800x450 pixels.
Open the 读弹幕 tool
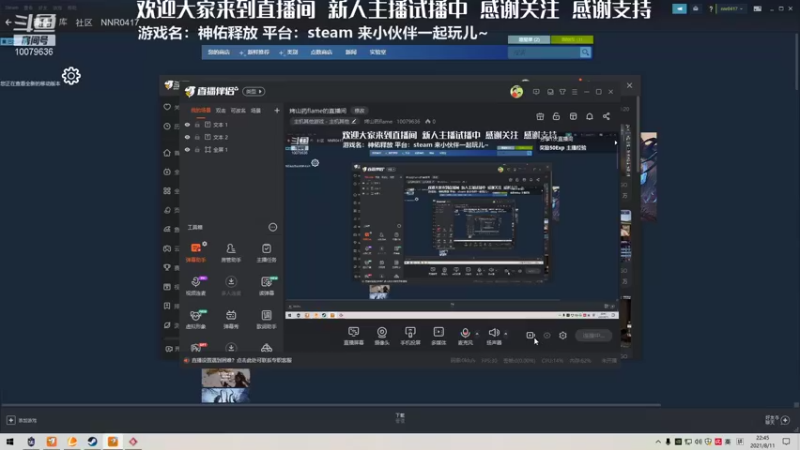pos(266,286)
